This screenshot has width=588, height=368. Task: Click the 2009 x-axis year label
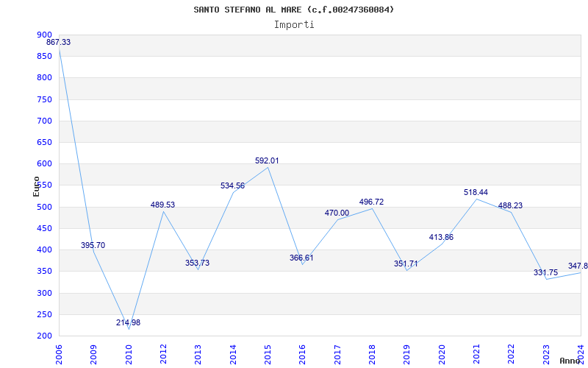tap(94, 355)
